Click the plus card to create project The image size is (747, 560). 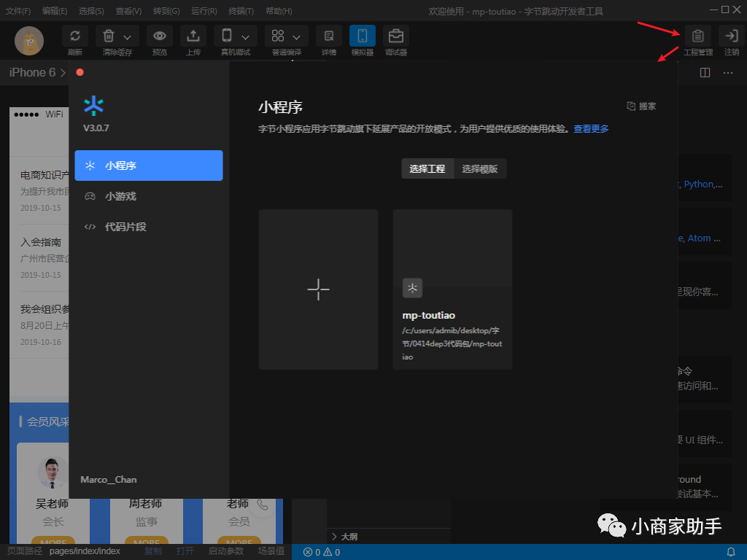point(318,289)
